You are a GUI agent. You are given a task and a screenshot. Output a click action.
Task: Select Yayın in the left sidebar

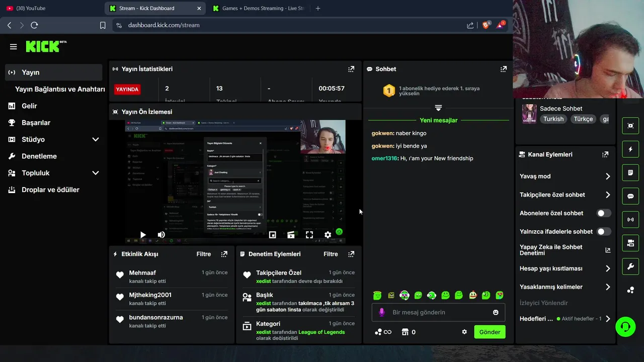[x=53, y=72]
